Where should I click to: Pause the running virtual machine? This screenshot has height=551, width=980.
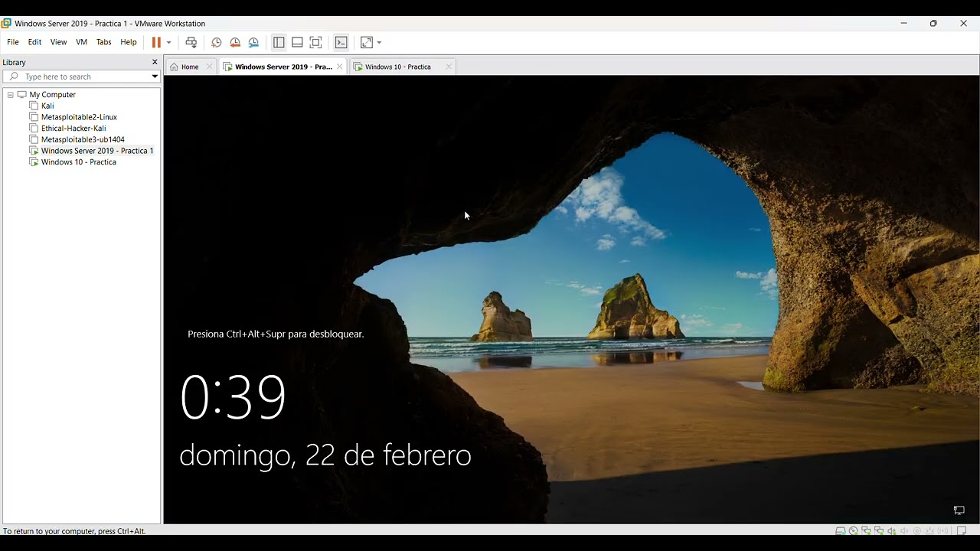click(x=156, y=43)
